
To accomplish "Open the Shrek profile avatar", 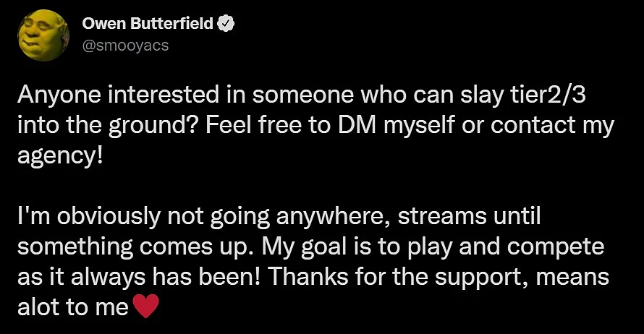I will [43, 35].
